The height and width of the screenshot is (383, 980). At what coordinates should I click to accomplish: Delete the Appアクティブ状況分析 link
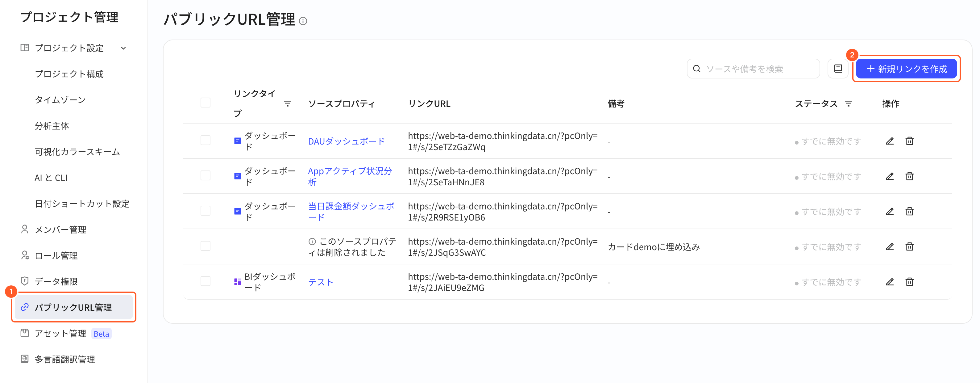click(x=909, y=176)
